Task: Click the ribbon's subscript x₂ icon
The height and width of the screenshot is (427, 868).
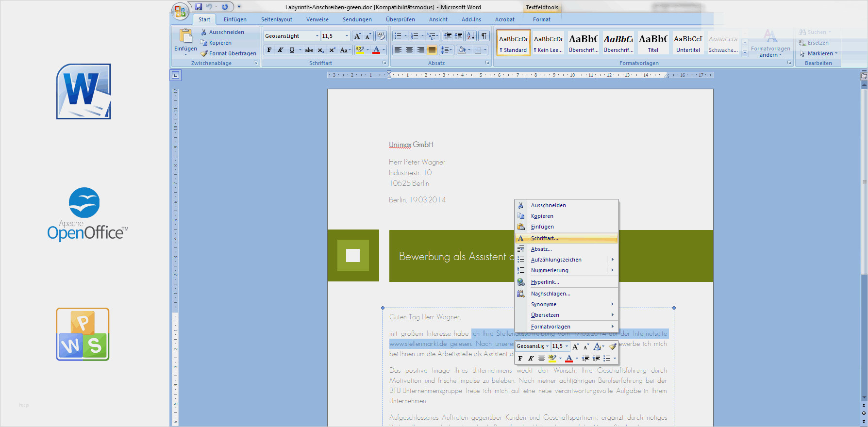Action: (321, 50)
